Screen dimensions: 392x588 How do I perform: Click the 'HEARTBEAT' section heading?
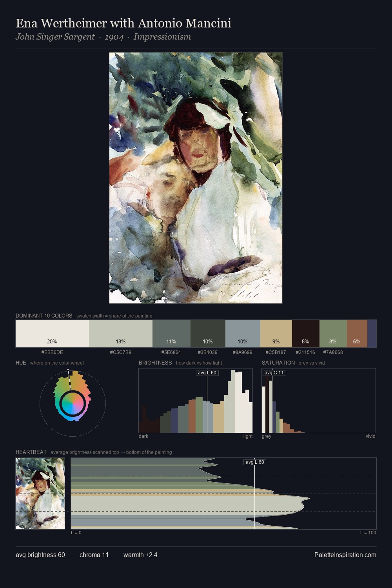point(31,452)
